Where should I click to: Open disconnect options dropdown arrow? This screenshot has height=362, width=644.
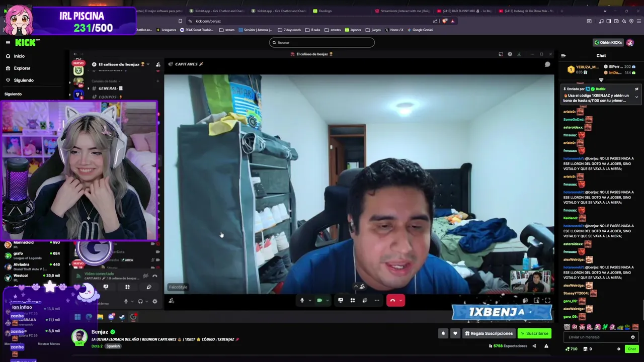tap(401, 301)
